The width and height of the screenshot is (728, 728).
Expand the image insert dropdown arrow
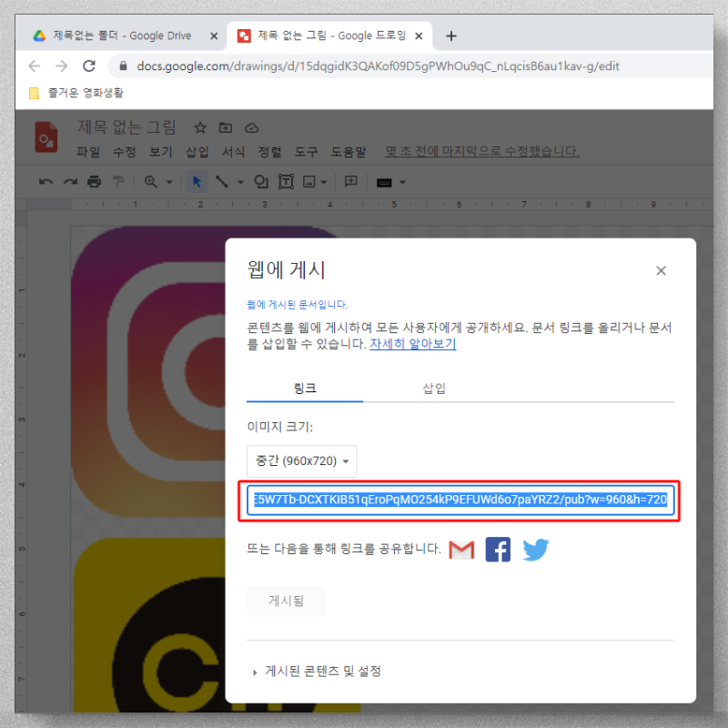click(x=324, y=183)
